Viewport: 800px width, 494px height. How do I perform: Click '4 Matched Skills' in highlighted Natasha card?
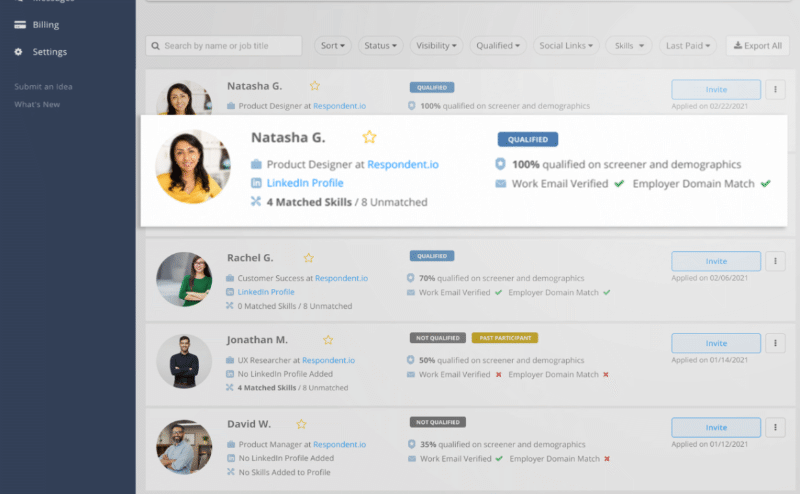[309, 202]
